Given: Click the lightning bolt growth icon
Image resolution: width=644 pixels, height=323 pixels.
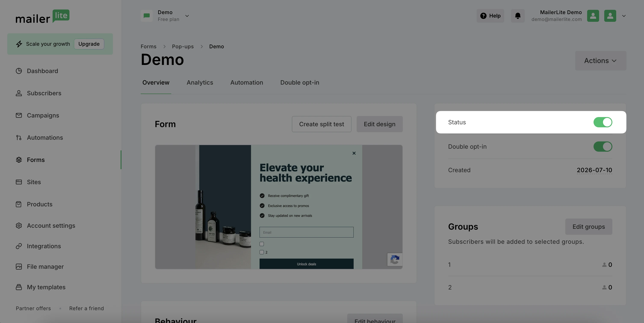Looking at the screenshot, I should [x=19, y=44].
